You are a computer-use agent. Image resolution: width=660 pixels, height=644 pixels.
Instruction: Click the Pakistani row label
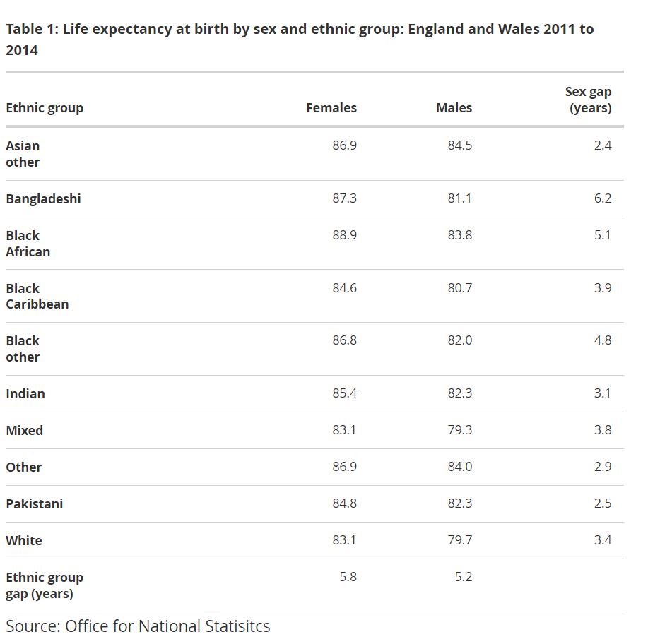[x=34, y=504]
